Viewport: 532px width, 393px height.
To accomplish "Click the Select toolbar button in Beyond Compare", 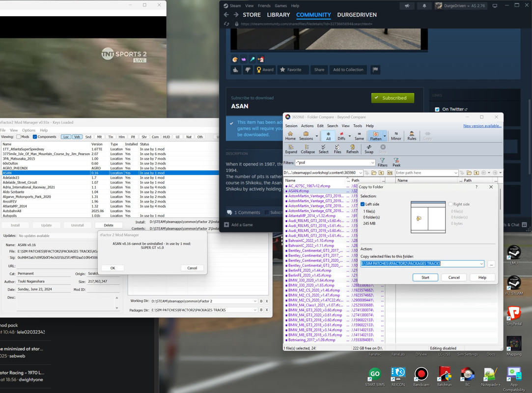I will (323, 149).
